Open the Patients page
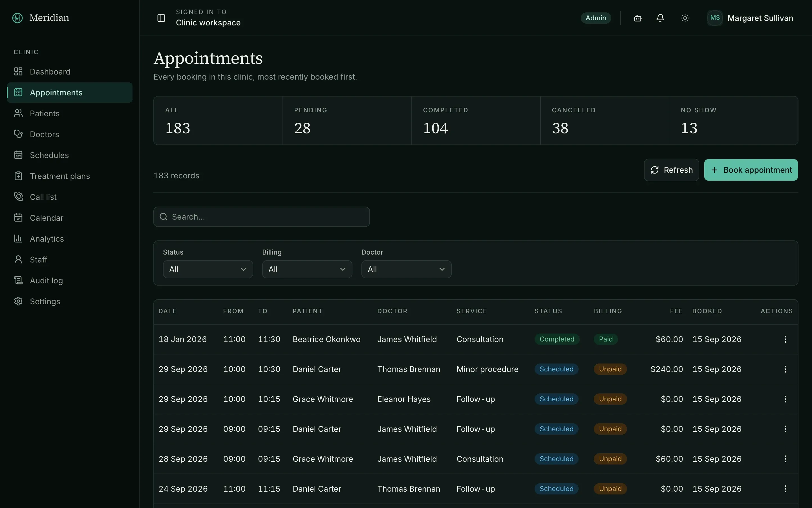 (69, 113)
